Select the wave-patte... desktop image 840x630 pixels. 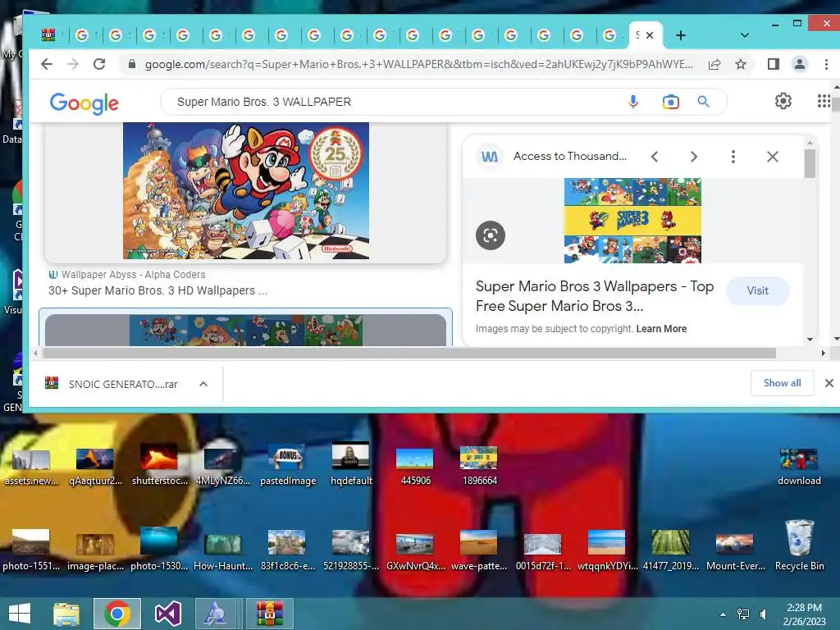[x=479, y=552]
